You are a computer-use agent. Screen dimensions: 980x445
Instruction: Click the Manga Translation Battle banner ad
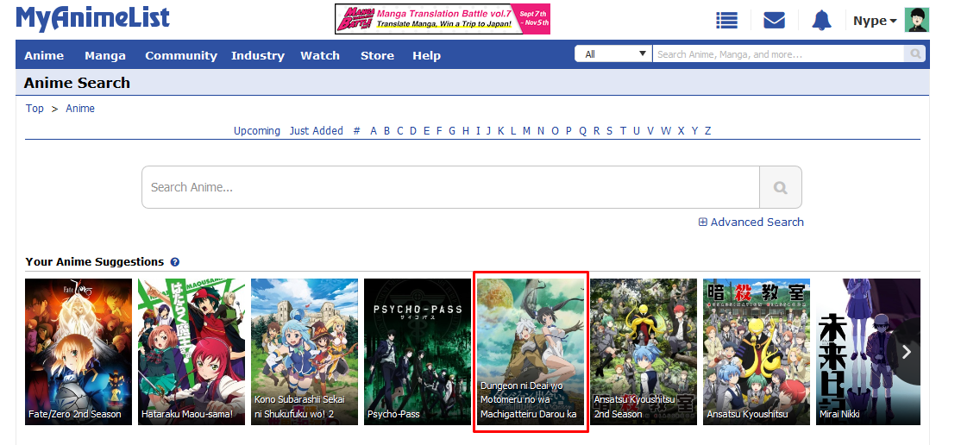pos(443,19)
